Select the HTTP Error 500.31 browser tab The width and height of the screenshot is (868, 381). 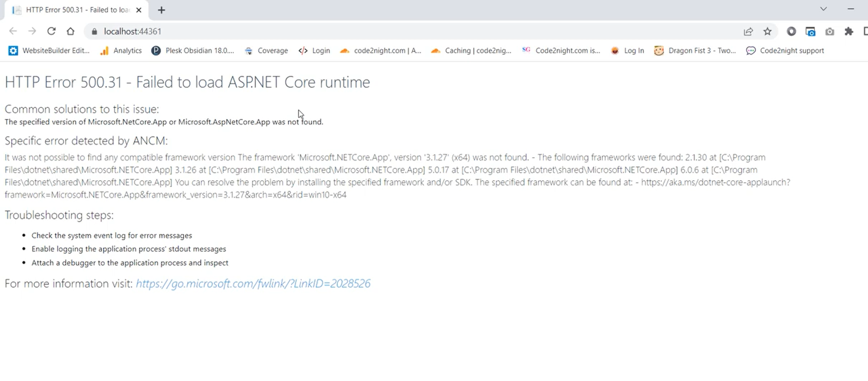[77, 10]
